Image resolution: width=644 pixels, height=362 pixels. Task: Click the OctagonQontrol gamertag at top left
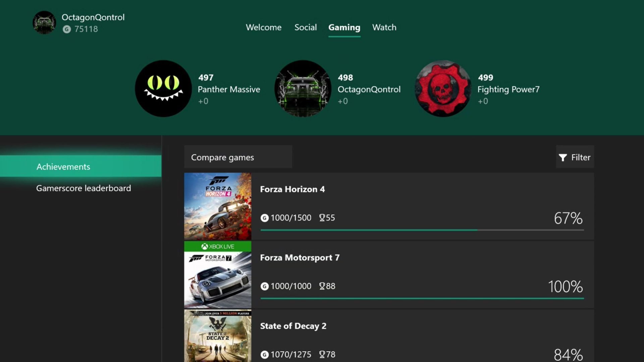coord(93,17)
